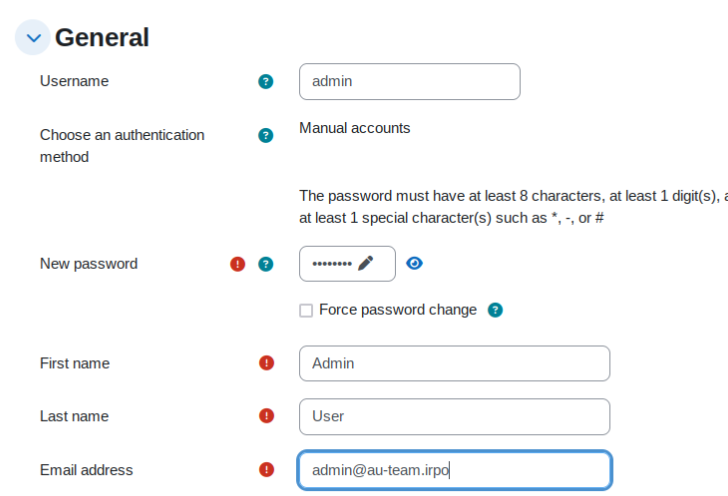Click the Email address input field
Image resolution: width=728 pixels, height=496 pixels.
[x=454, y=470]
